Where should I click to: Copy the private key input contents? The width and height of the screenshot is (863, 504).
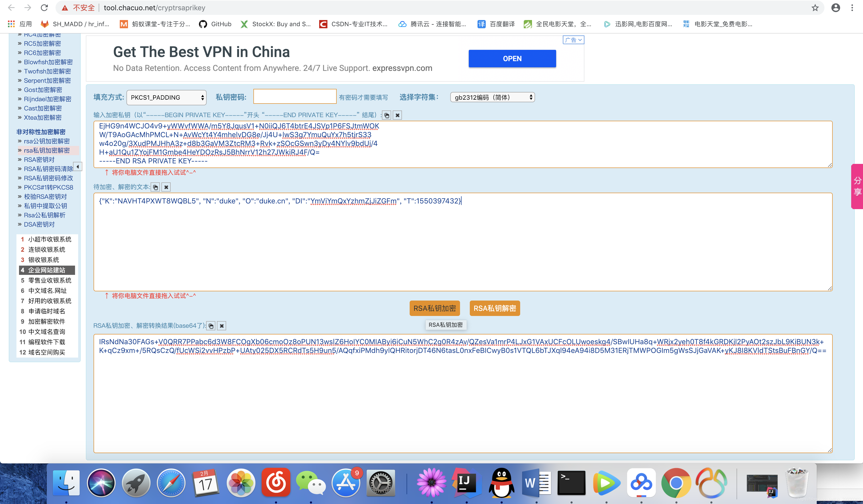(x=387, y=115)
